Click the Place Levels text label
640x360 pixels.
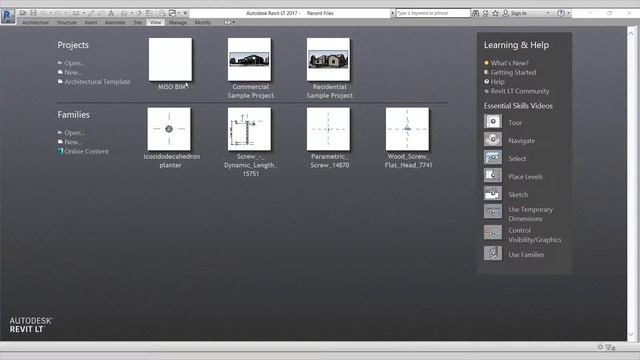525,177
